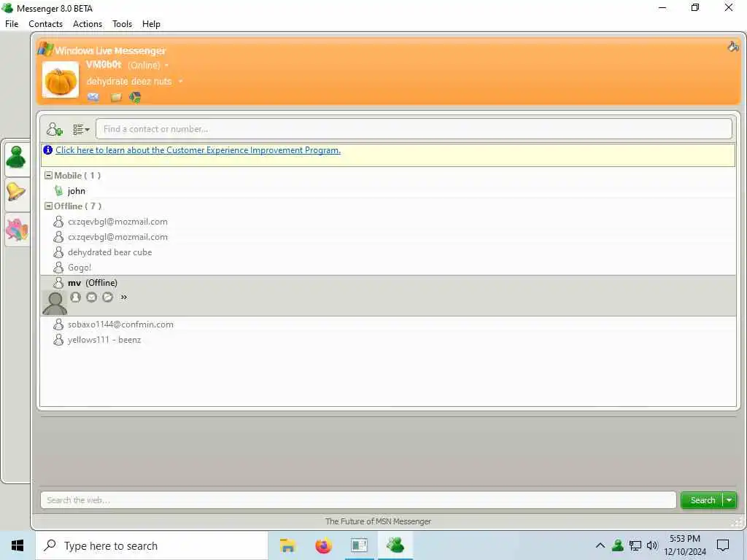Select contact yellows111 - beenz
This screenshot has height=560, width=747.
click(104, 340)
